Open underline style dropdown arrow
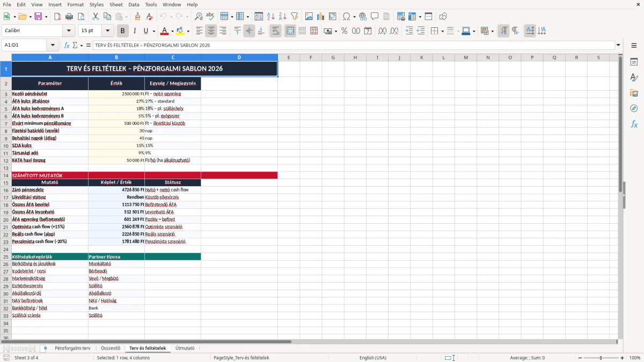Screen dimensions: 644x362 coord(153,31)
